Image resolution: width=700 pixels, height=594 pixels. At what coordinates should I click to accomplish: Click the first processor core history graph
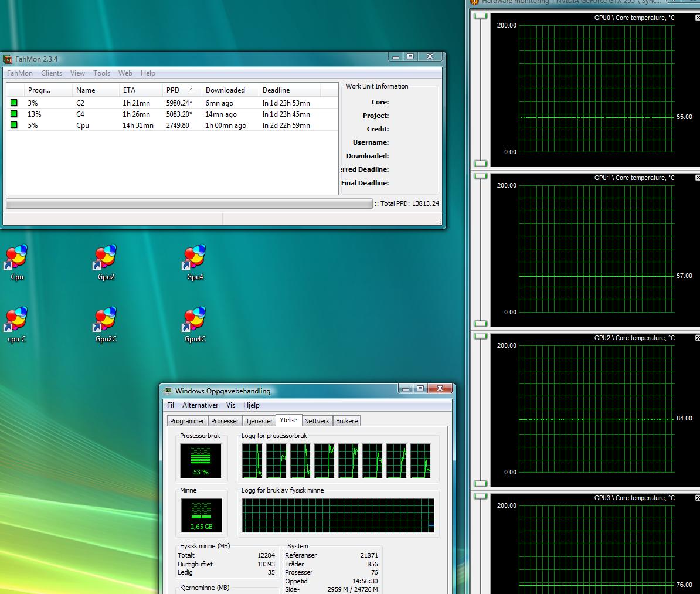coord(252,460)
